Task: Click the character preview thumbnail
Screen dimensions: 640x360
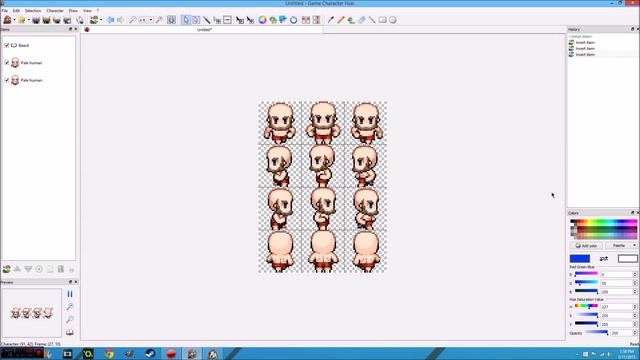Action: point(31,313)
